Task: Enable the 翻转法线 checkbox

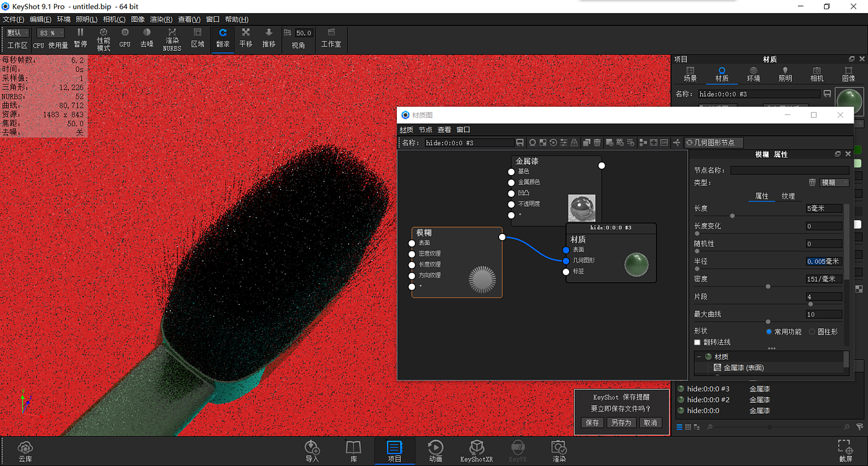Action: [x=697, y=343]
